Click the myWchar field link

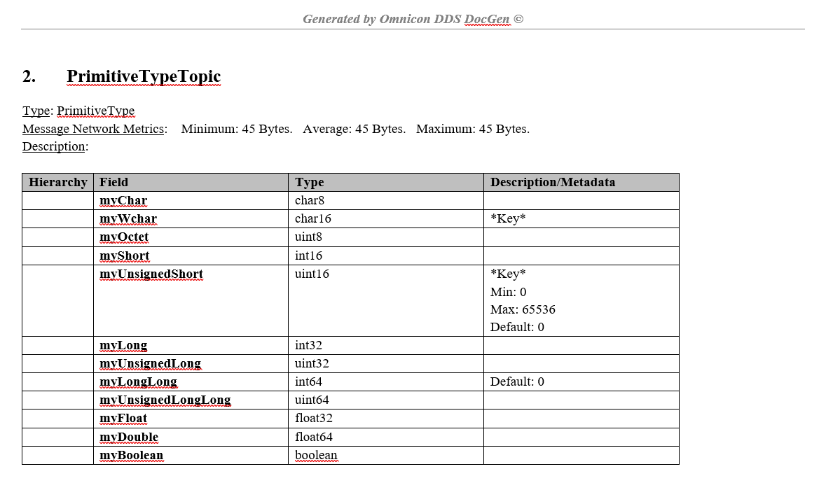128,218
